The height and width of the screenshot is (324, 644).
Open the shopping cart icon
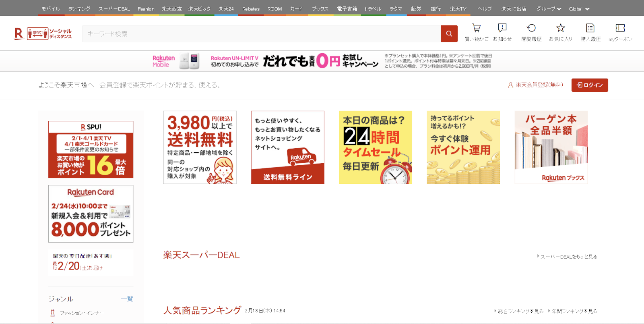pos(477,28)
